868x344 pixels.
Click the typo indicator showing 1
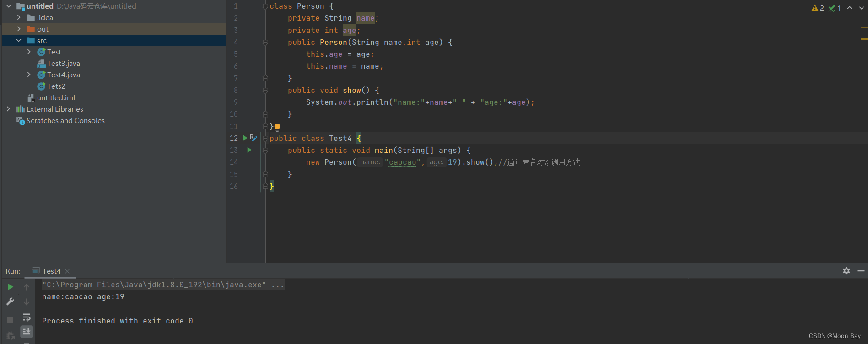(x=835, y=8)
